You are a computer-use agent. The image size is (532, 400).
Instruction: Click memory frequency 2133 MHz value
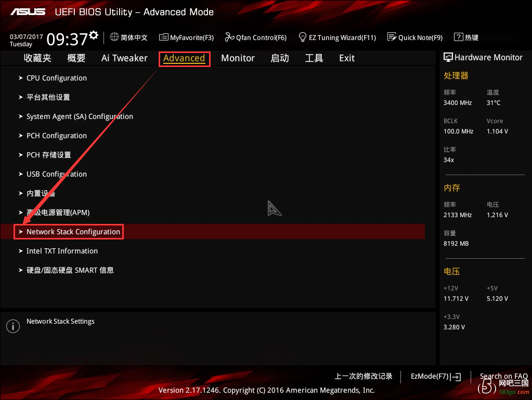[458, 215]
